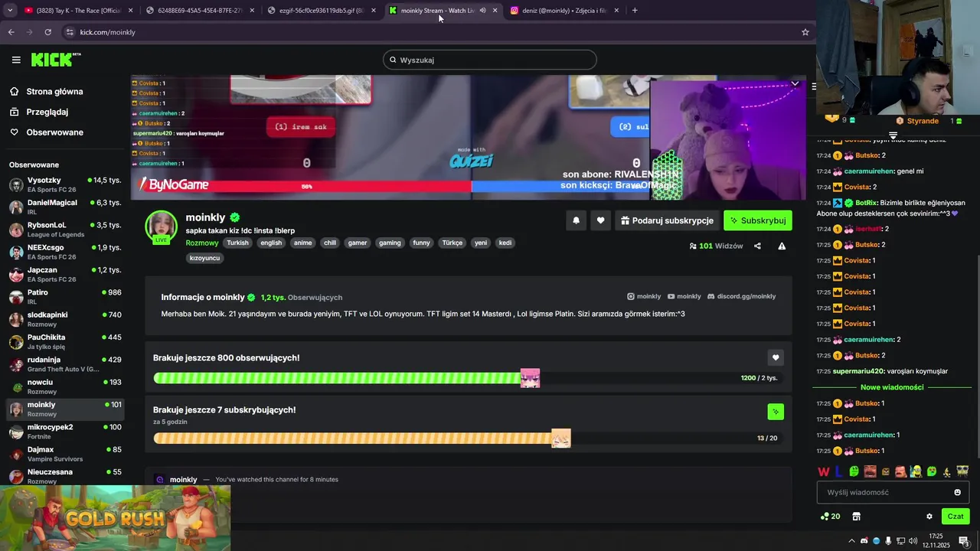The width and height of the screenshot is (980, 551).
Task: Open Vysotzky channel in followed list
Action: point(64,184)
